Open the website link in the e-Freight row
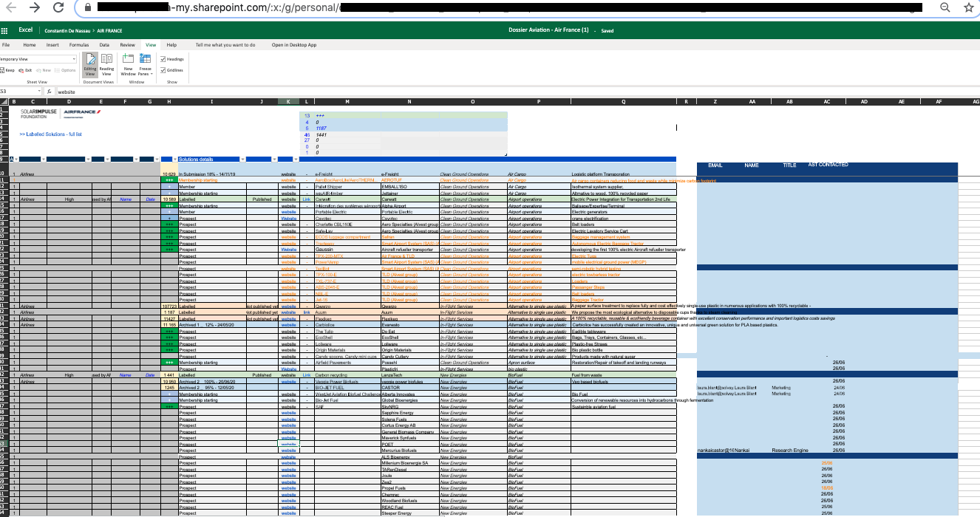Viewport: 980px width, 517px height. click(x=289, y=174)
